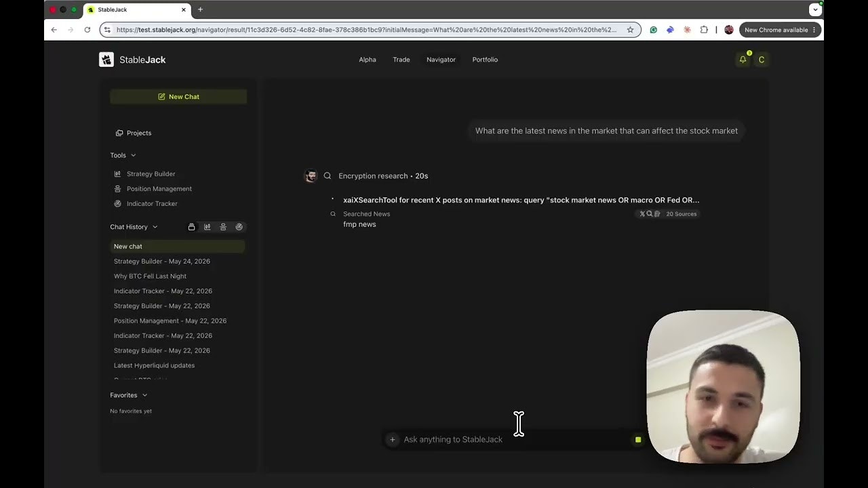
Task: Expand the Encryption research steps
Action: coord(383,176)
